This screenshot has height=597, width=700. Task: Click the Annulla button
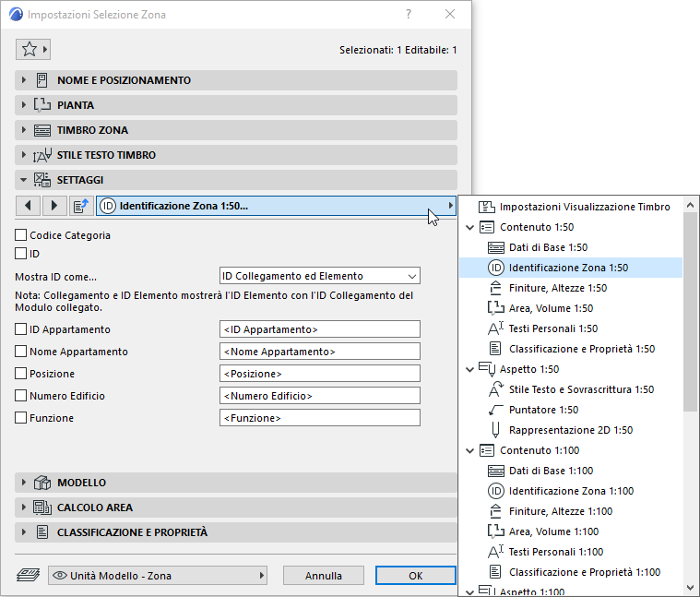coord(324,576)
